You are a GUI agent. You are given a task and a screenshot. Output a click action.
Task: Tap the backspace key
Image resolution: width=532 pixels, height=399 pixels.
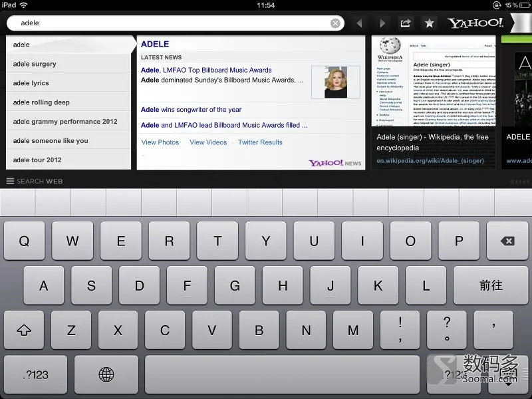pos(507,241)
